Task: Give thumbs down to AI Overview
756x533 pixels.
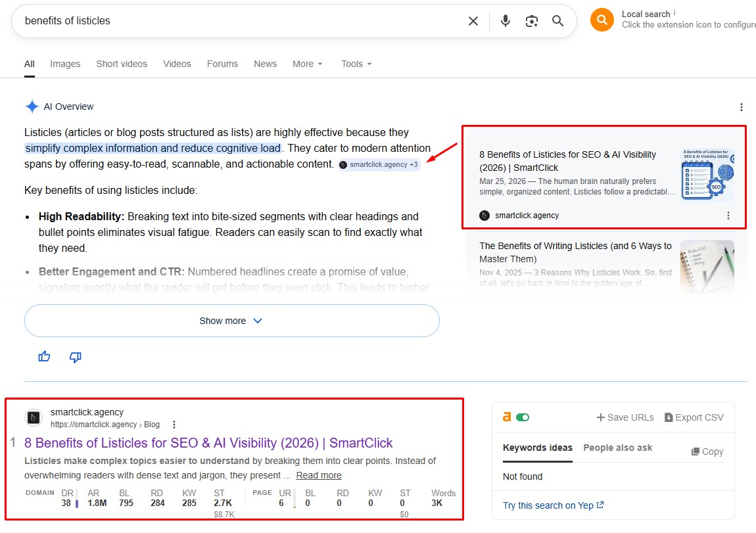Action: [x=75, y=357]
